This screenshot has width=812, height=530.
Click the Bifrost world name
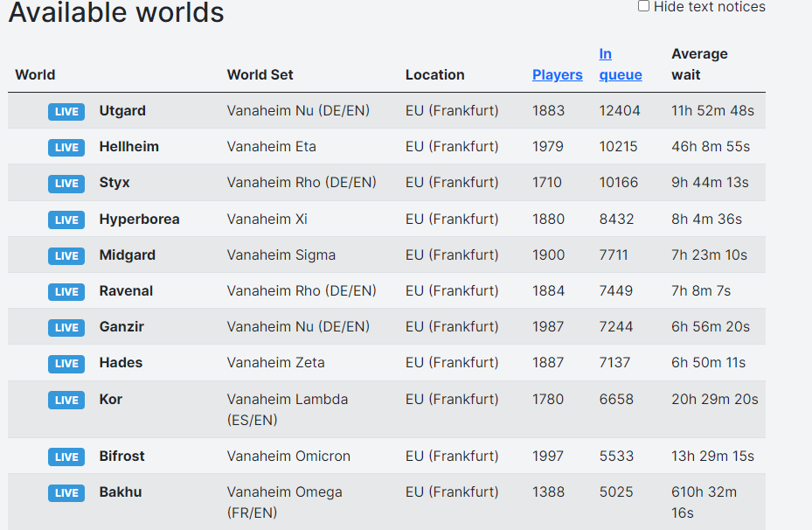[121, 456]
